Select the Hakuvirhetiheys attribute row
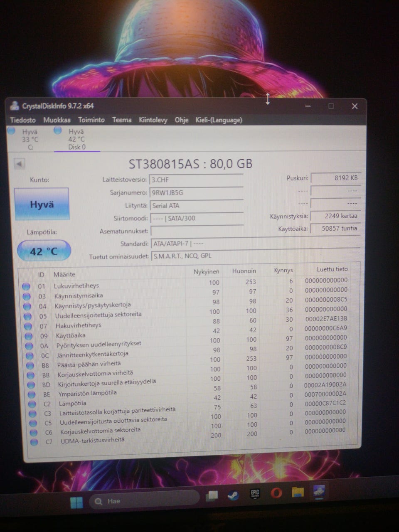This screenshot has height=532, width=399. pos(185,323)
